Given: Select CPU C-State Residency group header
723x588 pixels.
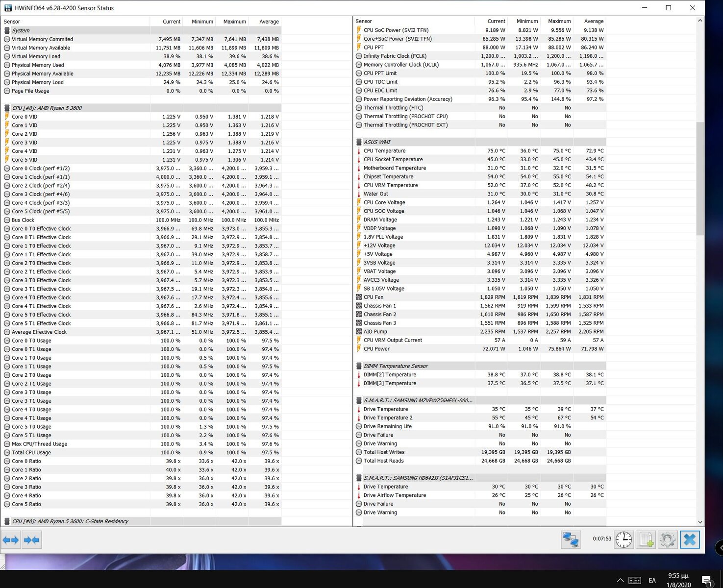Looking at the screenshot, I should click(x=141, y=521).
